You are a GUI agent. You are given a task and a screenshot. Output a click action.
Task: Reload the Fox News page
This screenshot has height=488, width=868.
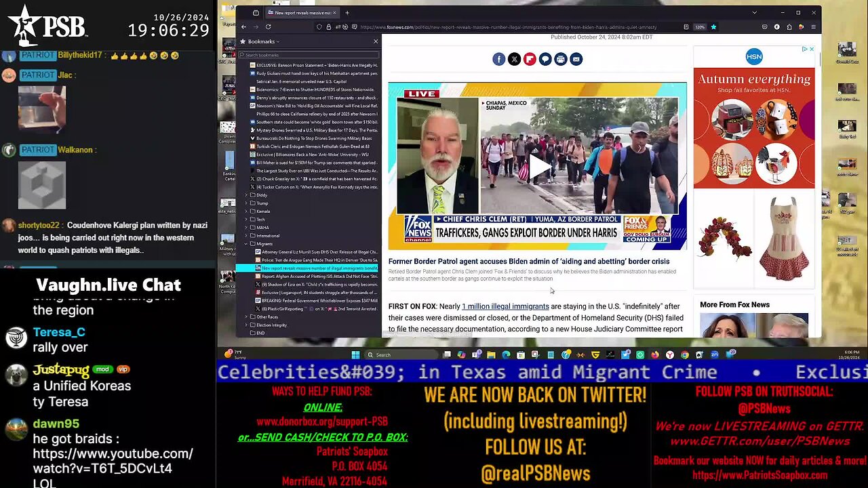coord(268,26)
